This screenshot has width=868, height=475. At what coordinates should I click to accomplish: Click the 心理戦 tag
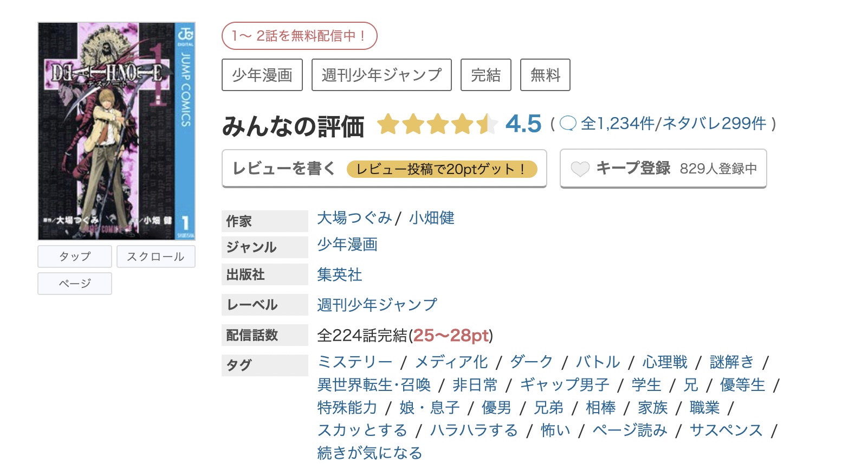(x=665, y=362)
